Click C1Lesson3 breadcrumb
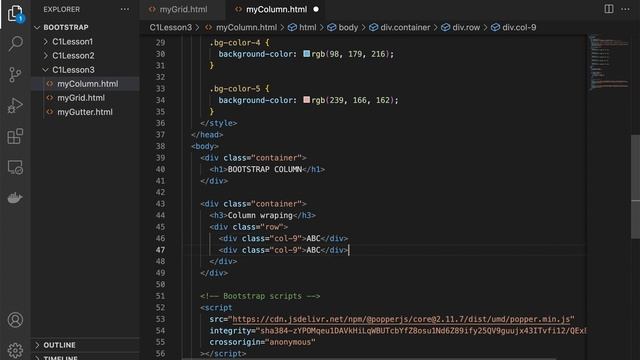 pos(171,27)
